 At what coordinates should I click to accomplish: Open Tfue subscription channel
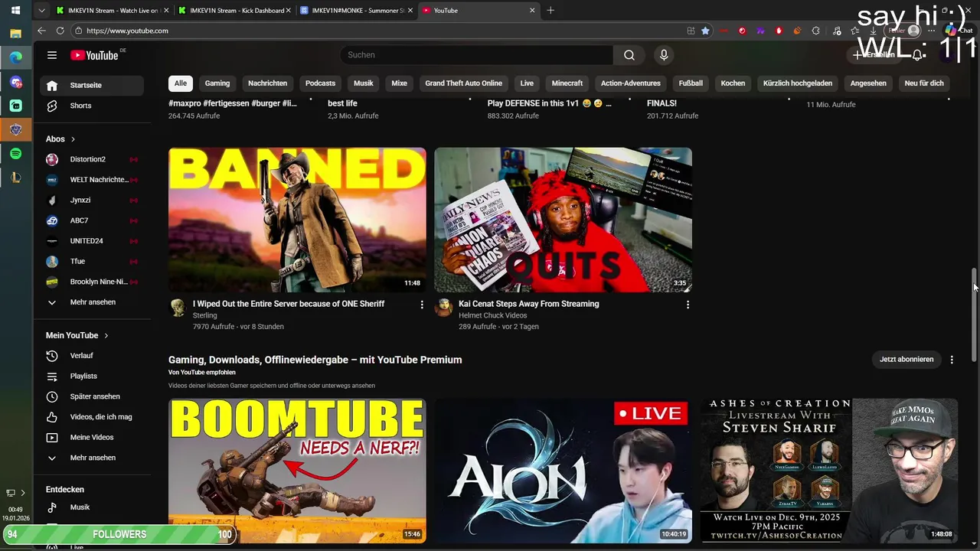(92, 262)
